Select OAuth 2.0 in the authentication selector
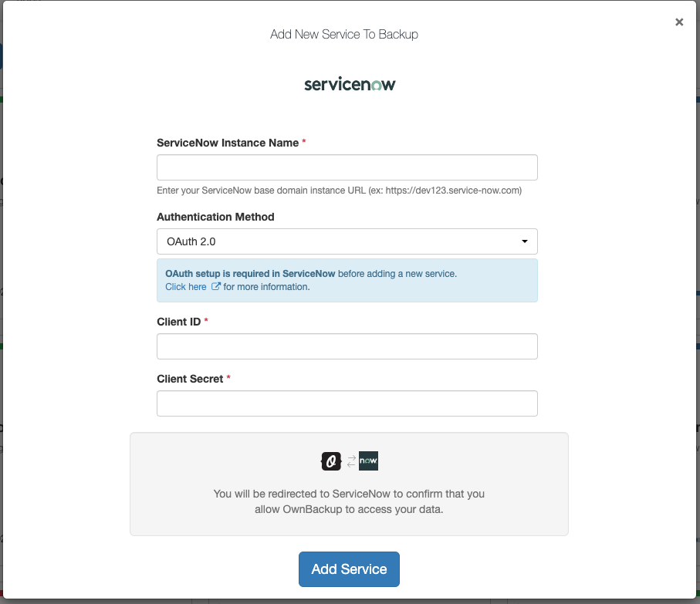This screenshot has height=604, width=700. point(347,241)
